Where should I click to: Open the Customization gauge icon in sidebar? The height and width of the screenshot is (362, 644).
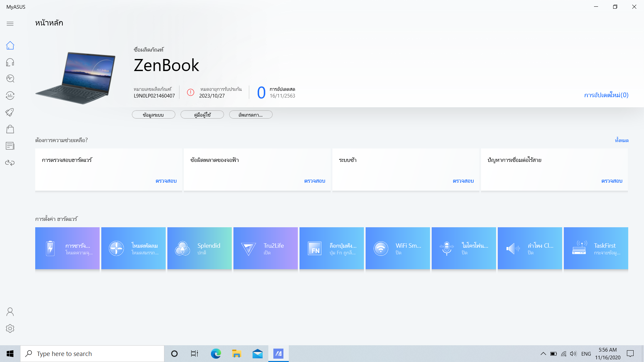click(x=10, y=96)
